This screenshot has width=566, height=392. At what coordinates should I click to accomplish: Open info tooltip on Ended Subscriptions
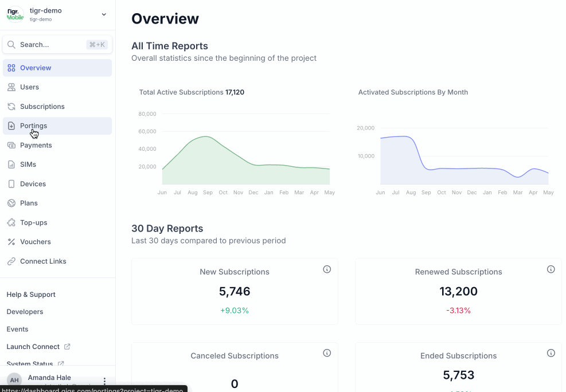point(551,353)
